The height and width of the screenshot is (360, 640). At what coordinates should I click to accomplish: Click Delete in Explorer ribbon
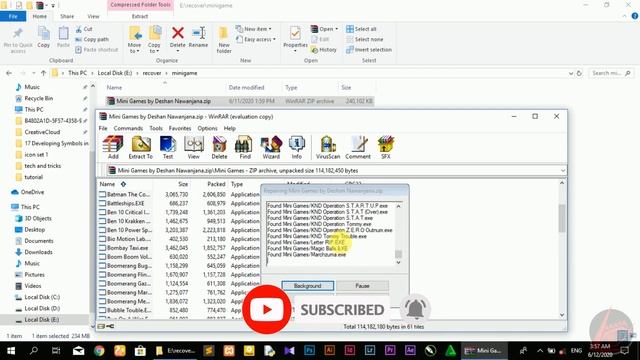pos(178,38)
